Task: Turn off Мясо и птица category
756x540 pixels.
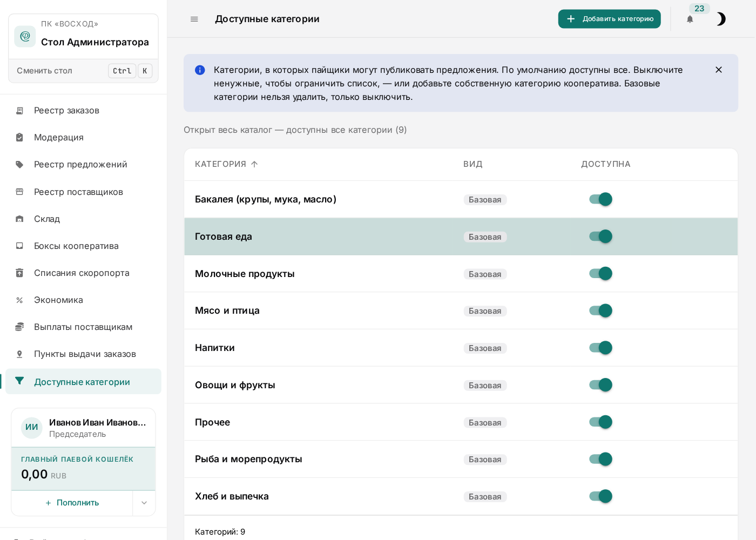Action: click(600, 310)
